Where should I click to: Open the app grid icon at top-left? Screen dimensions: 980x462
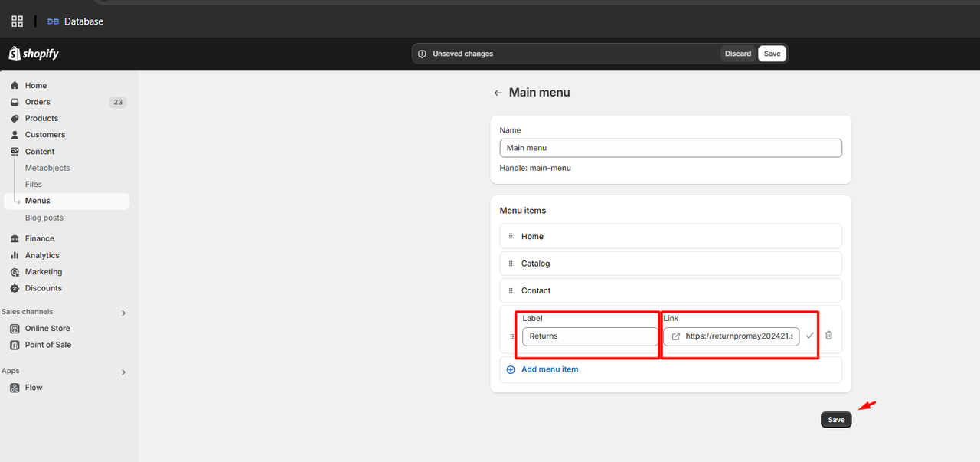pos(17,21)
